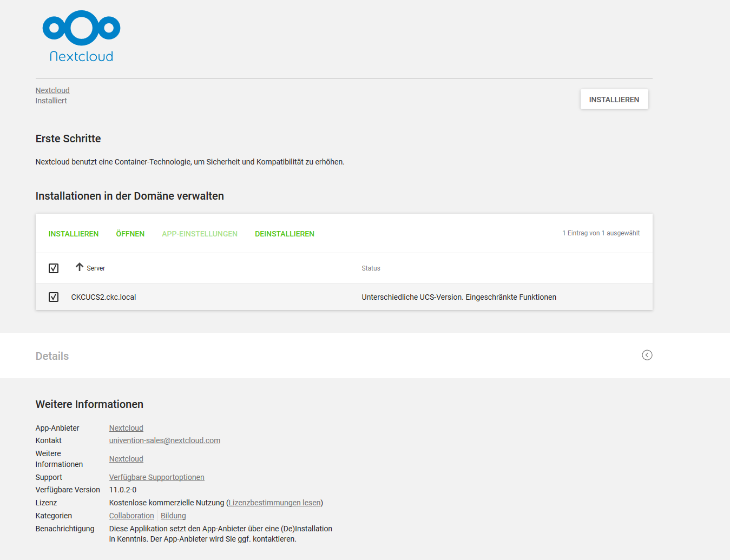Screen dimensions: 730x560
Task: Click the sort arrow beside Server column
Action: (80, 267)
